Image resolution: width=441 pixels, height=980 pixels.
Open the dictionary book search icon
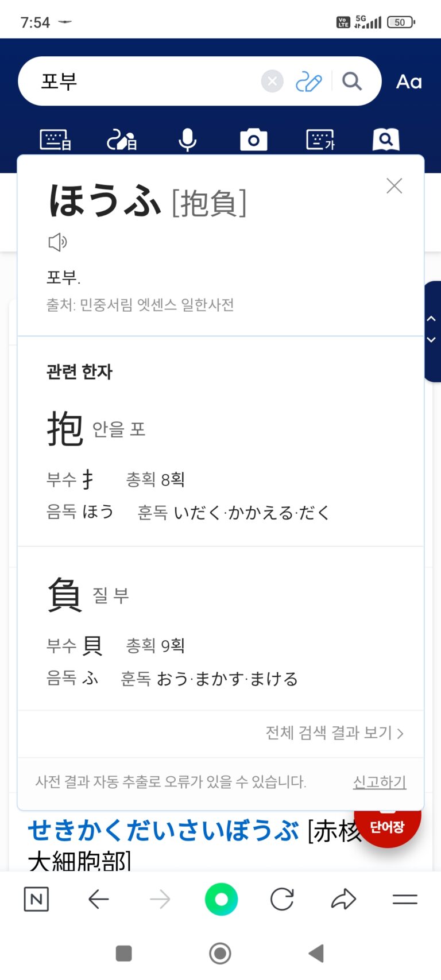click(x=386, y=140)
